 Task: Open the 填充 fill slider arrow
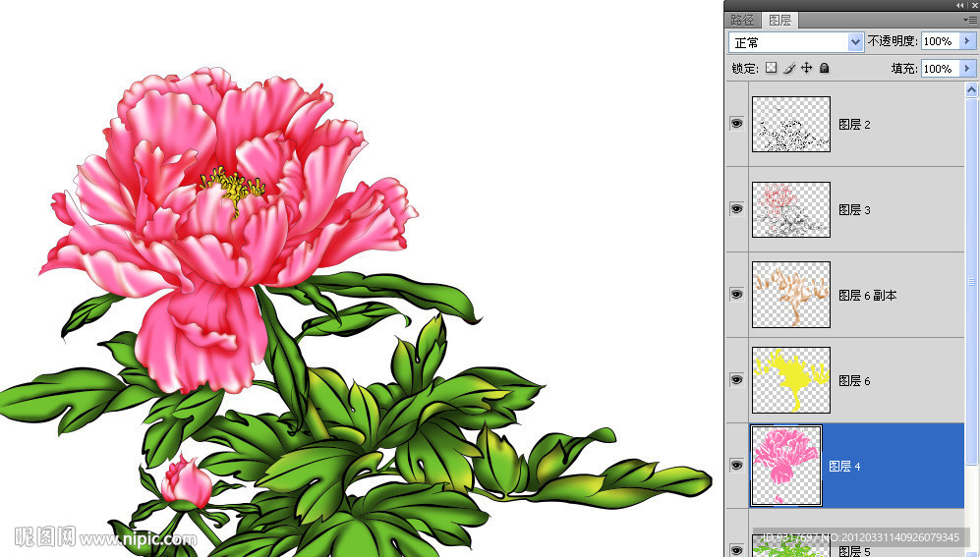coord(967,68)
